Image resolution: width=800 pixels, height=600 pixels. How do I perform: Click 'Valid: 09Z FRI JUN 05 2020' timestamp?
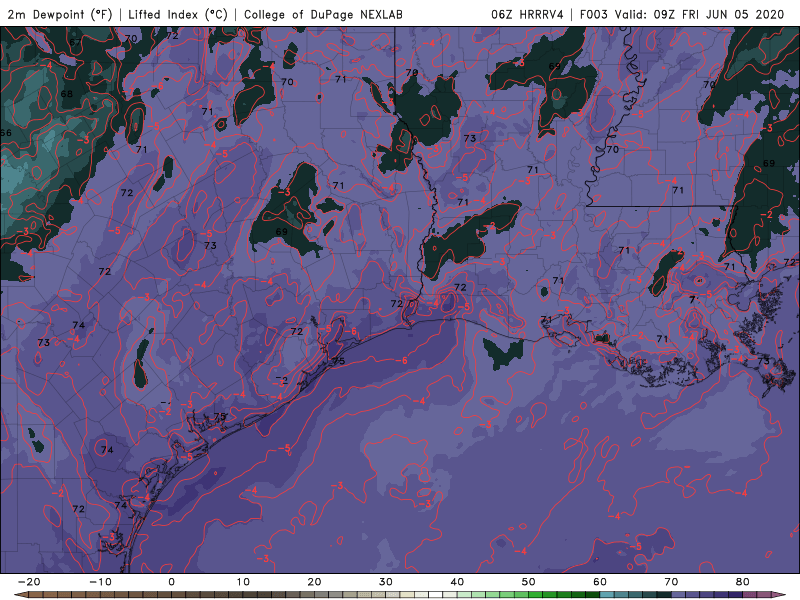pos(699,14)
